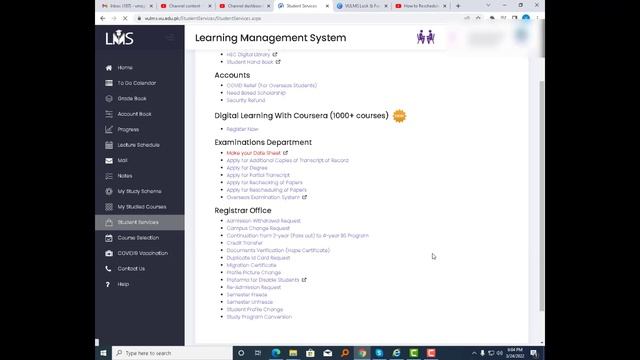Screen dimensions: 640x360
Task: Switch to the VULMS browser tab
Action: (362, 6)
